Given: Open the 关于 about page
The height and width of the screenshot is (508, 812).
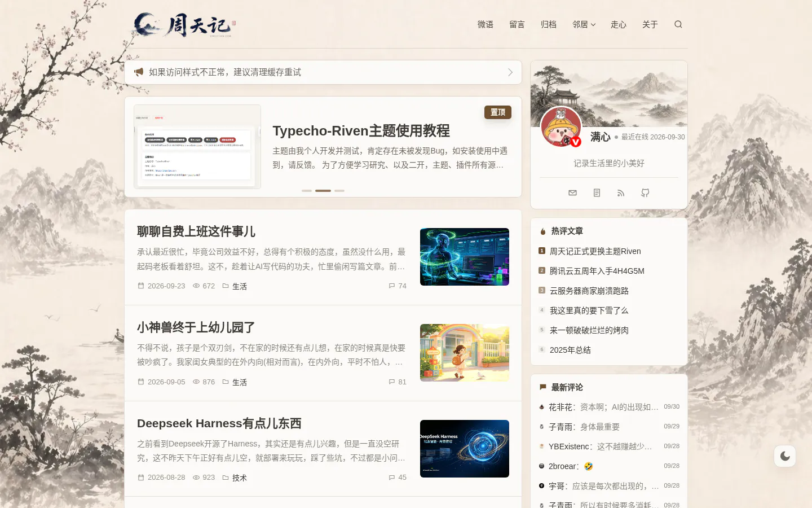Looking at the screenshot, I should pos(650,24).
